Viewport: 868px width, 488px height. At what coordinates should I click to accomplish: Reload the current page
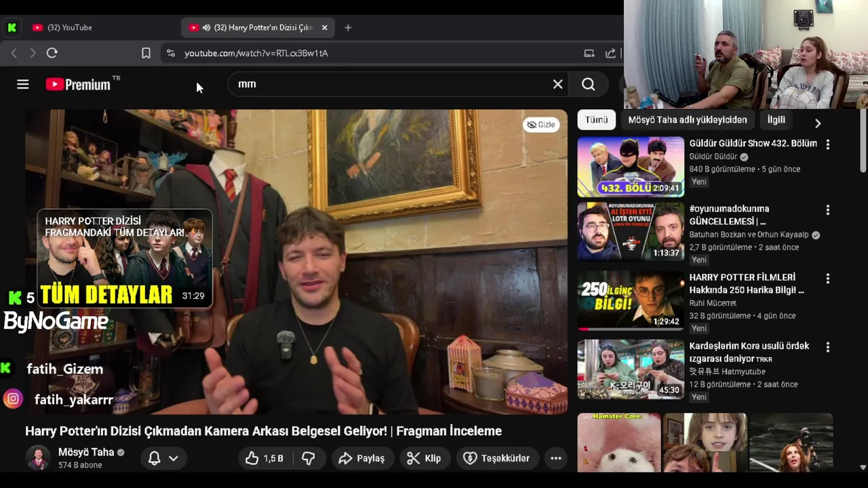point(52,53)
